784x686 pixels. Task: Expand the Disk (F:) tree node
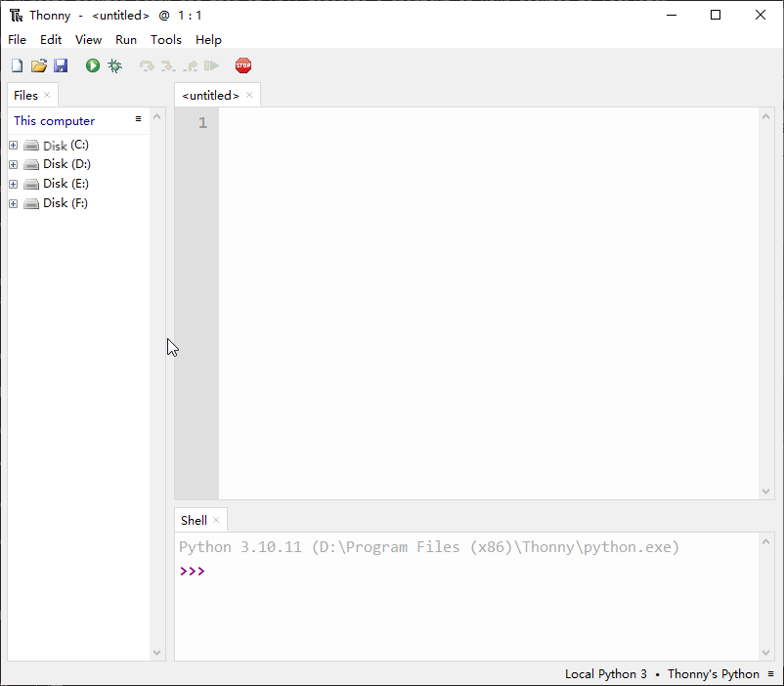coord(14,203)
